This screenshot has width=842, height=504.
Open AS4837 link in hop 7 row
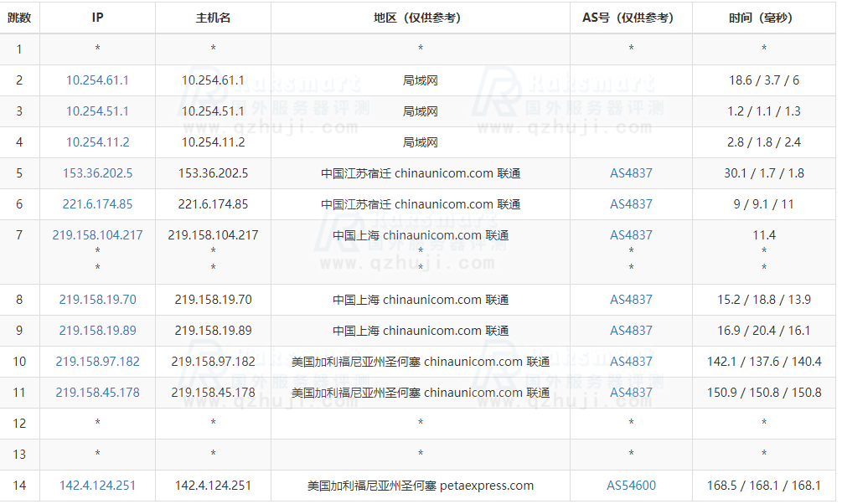631,235
